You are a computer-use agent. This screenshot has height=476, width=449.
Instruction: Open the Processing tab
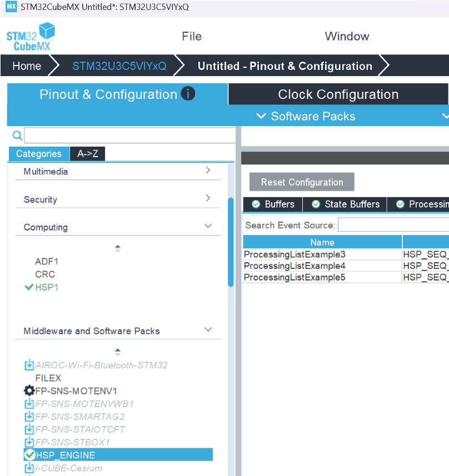418,204
